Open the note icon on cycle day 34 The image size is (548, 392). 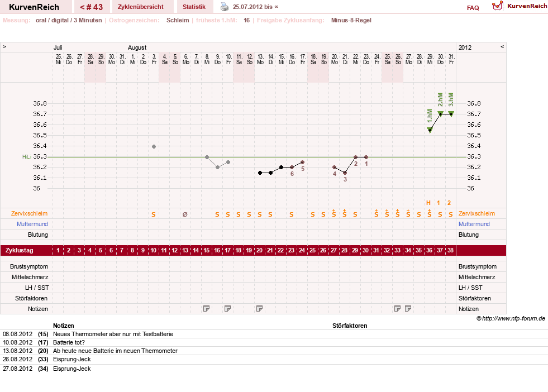click(408, 308)
